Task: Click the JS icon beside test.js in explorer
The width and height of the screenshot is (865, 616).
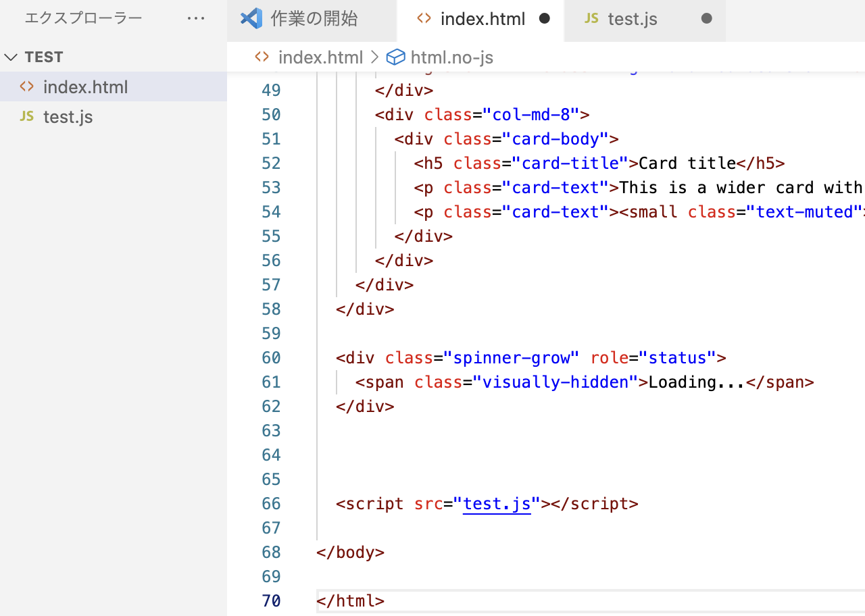Action: pyautogui.click(x=26, y=116)
